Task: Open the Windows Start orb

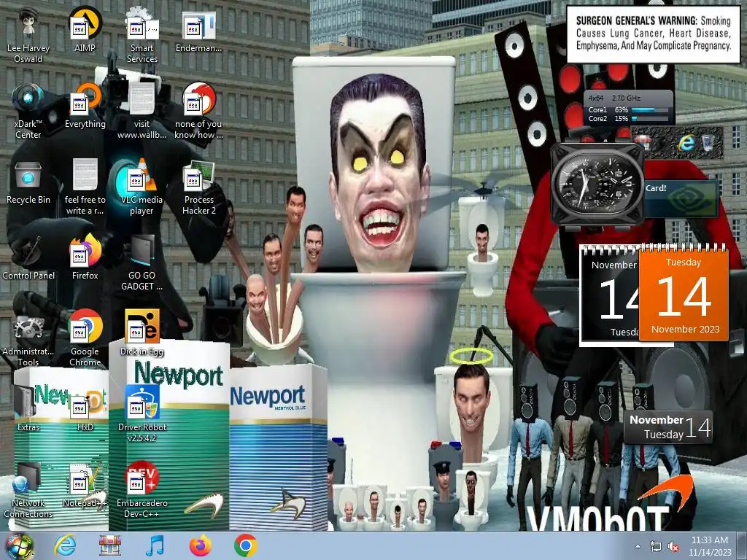Action: point(19,546)
